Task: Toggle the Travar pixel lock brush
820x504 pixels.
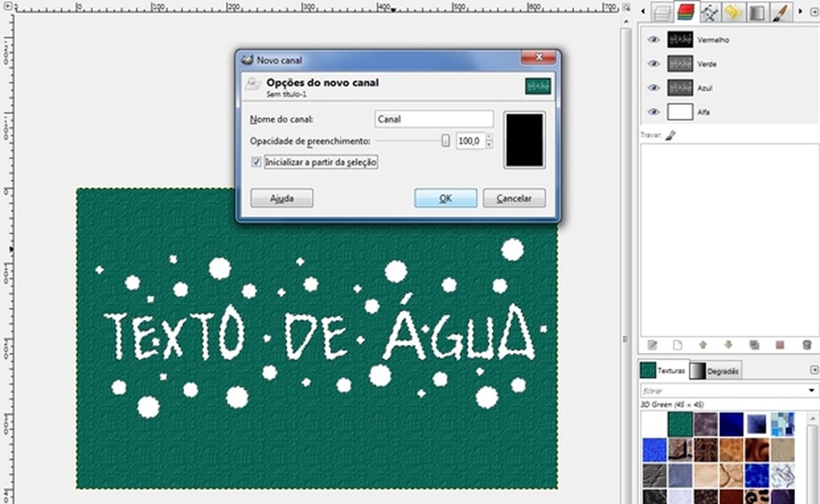Action: tap(671, 136)
